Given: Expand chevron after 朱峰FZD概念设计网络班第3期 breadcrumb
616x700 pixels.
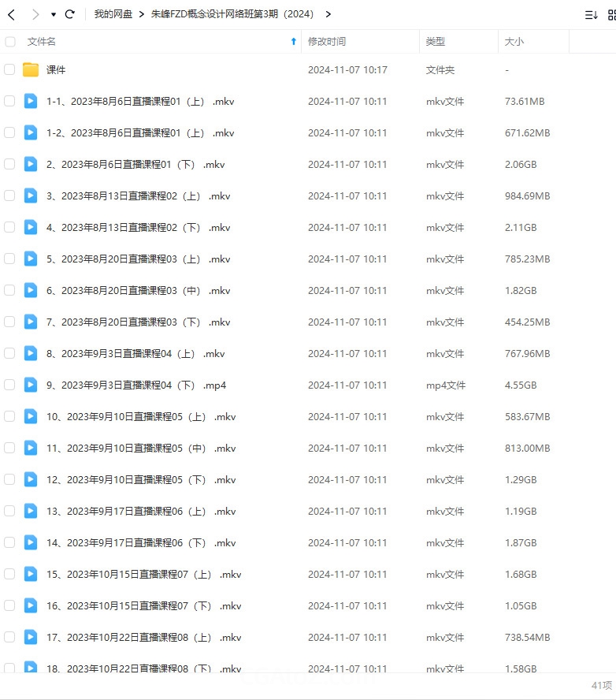Looking at the screenshot, I should coord(328,14).
